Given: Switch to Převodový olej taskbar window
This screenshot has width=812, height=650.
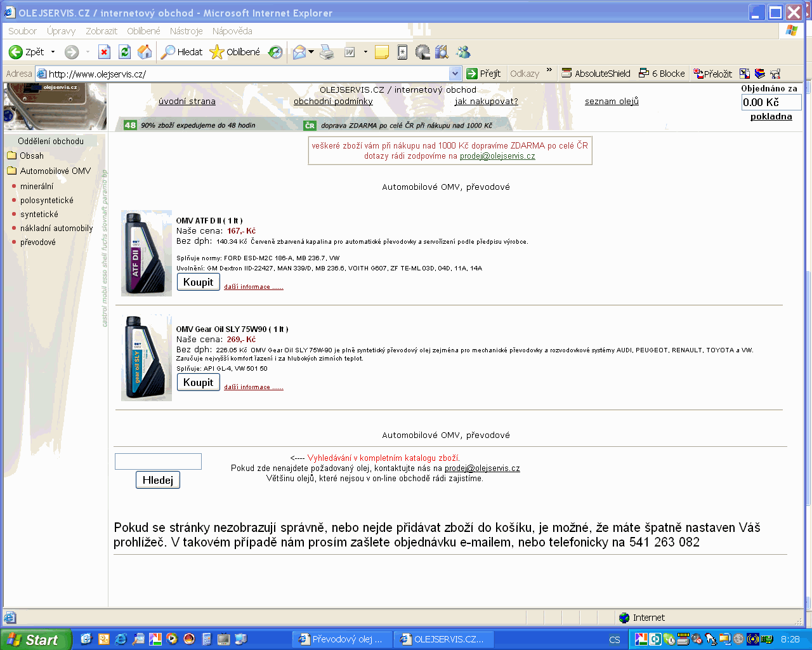Looking at the screenshot, I should tap(341, 639).
